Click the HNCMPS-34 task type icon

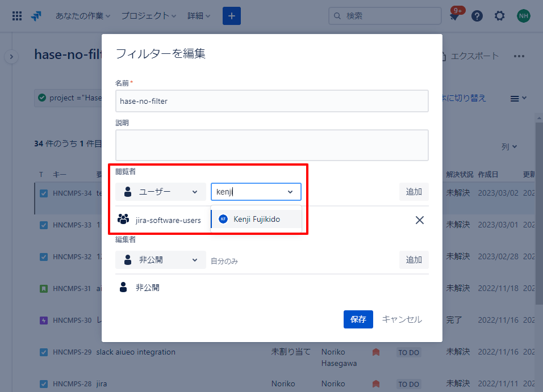(x=44, y=193)
